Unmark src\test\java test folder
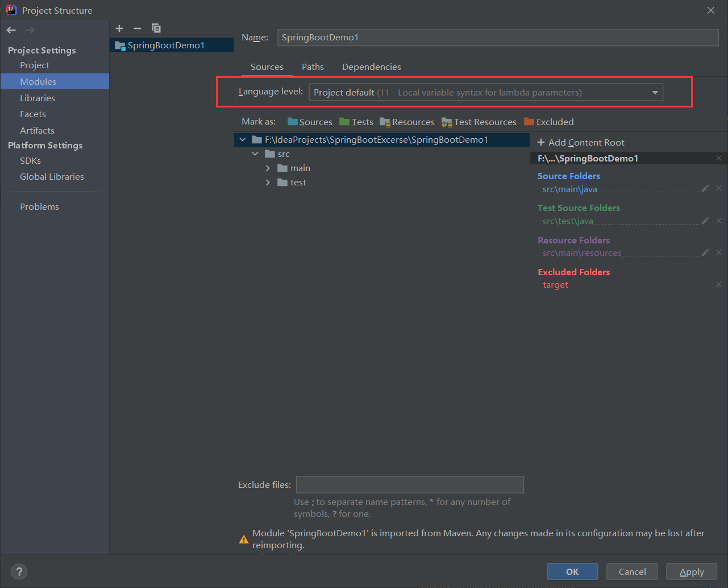 (719, 221)
